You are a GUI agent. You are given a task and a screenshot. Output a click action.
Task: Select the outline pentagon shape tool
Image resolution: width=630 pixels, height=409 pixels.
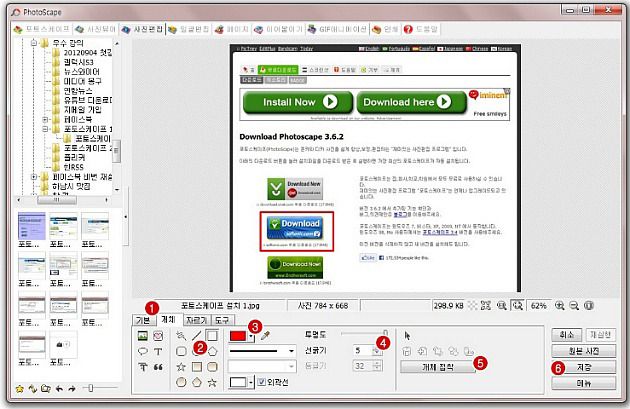click(212, 352)
